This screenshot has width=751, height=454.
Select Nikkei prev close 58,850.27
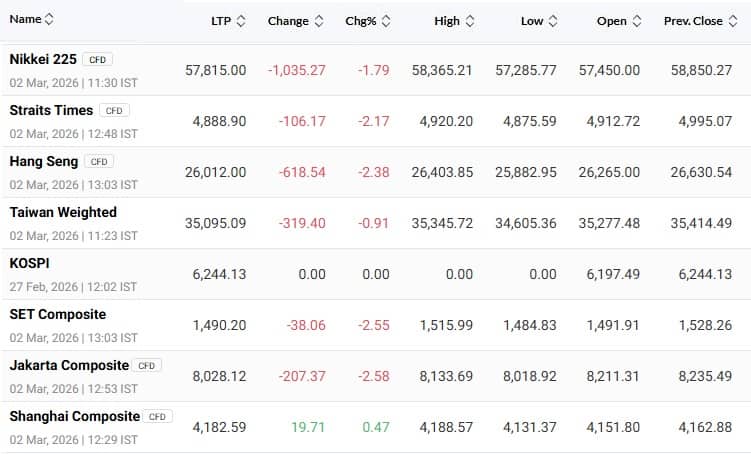click(701, 70)
